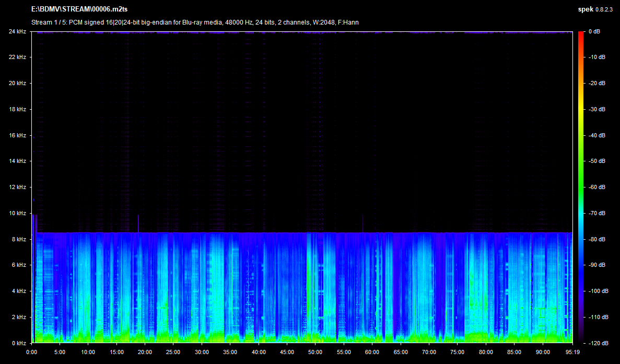620x364 pixels.
Task: Select the Stream 1 / 5 PCM info line
Action: coord(195,22)
